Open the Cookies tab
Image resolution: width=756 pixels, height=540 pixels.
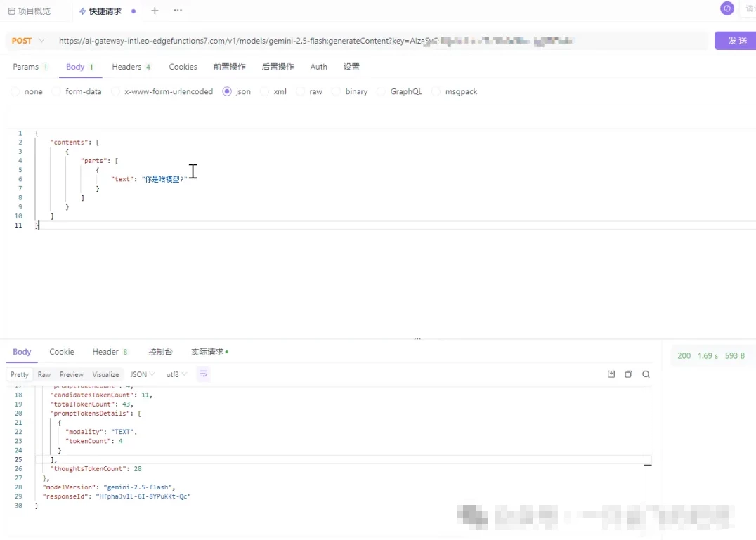click(183, 67)
